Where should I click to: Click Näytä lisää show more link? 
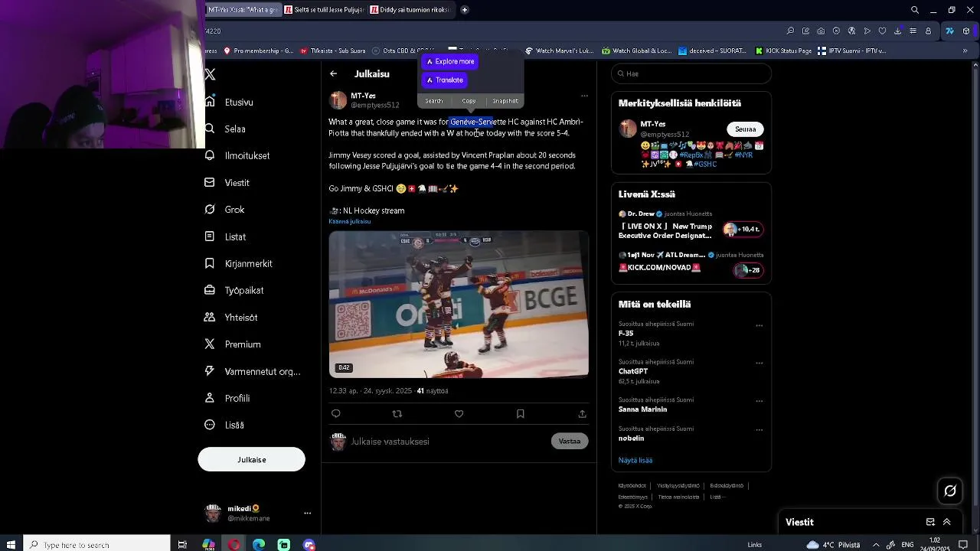(635, 460)
